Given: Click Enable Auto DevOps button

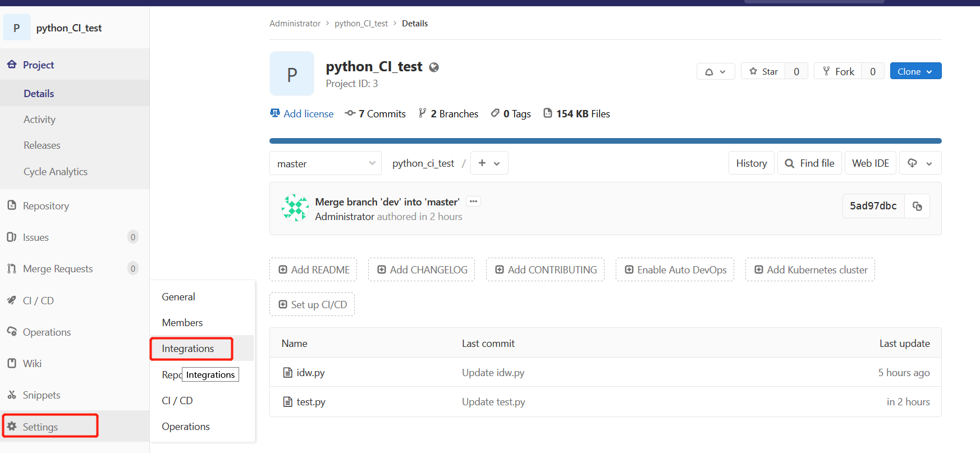Looking at the screenshot, I should [x=675, y=269].
